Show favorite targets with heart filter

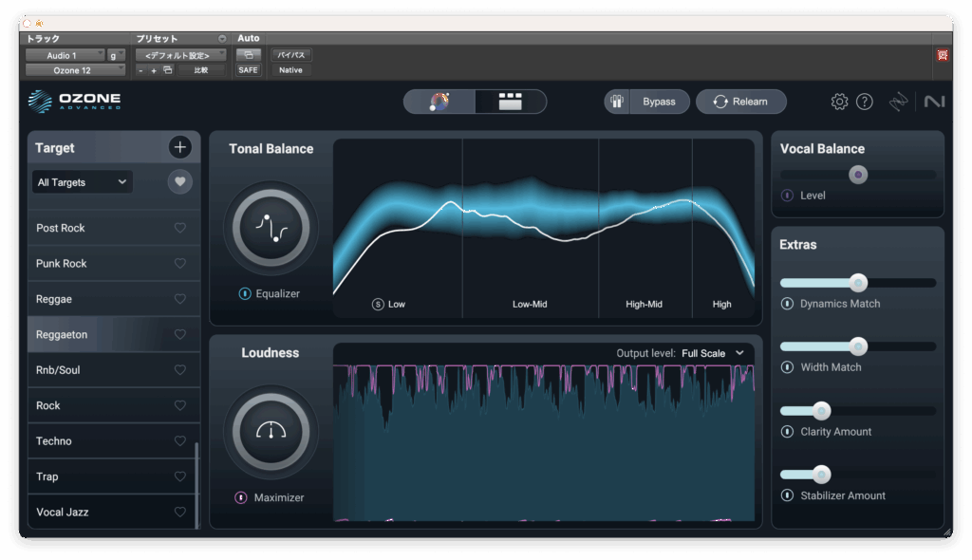pyautogui.click(x=180, y=182)
